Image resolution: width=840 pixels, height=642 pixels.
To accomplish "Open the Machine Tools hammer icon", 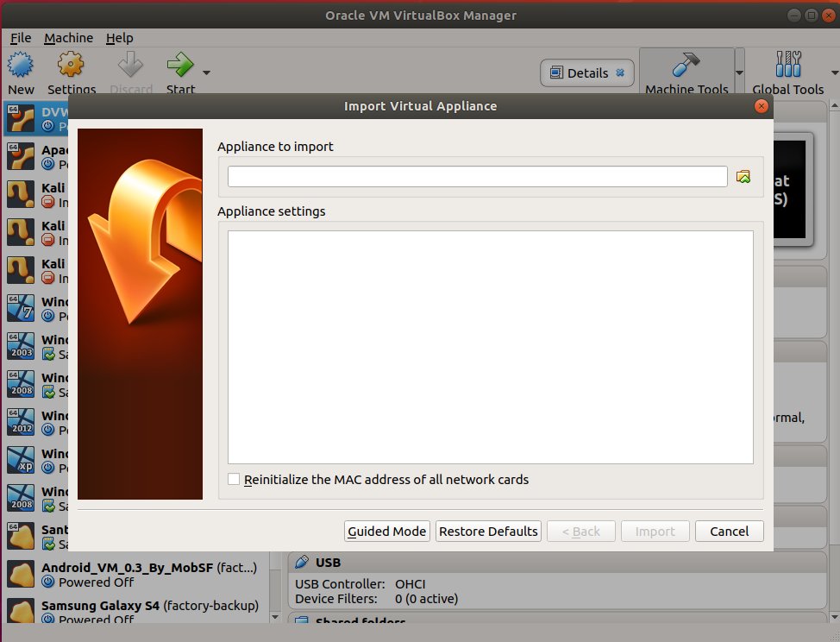I will 686,65.
